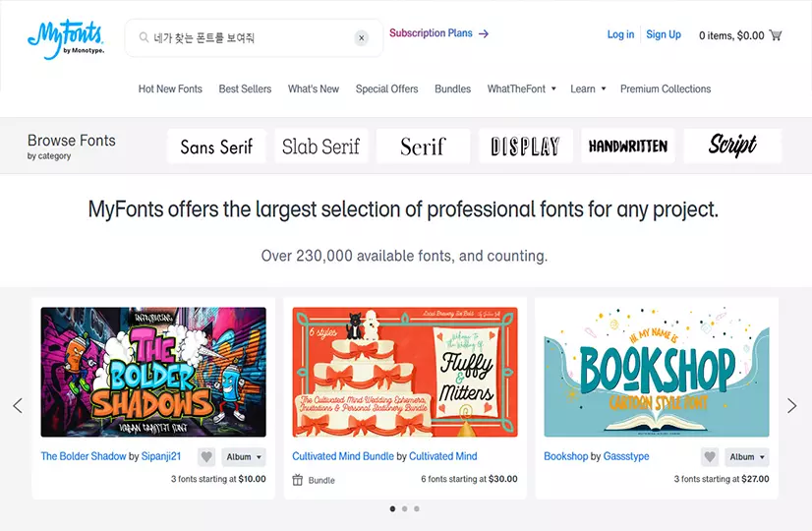Open Premium Collections
Image resolution: width=812 pixels, height=531 pixels.
pos(666,89)
